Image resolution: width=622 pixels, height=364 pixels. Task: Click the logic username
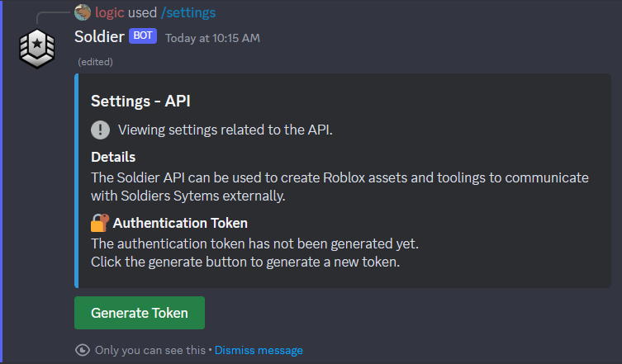coord(110,12)
